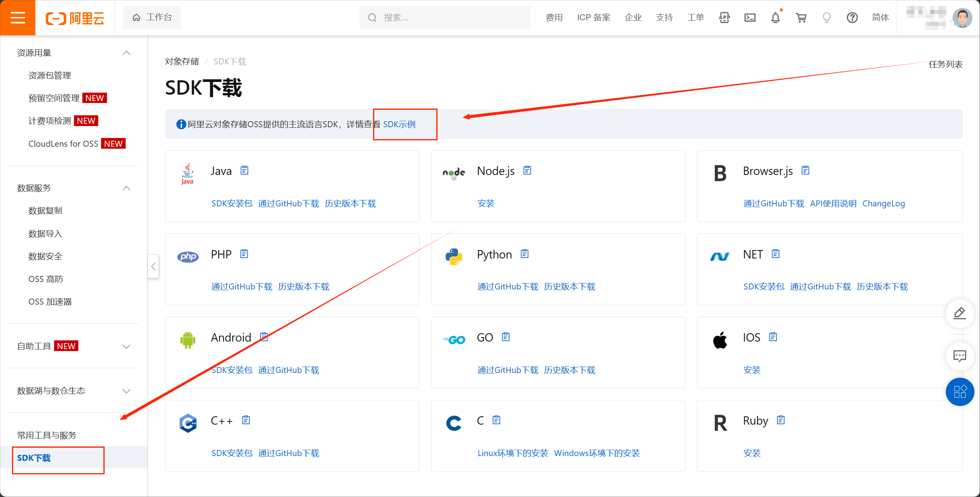Click the 对象存储 breadcrumb
This screenshot has width=980, height=497.
point(182,61)
